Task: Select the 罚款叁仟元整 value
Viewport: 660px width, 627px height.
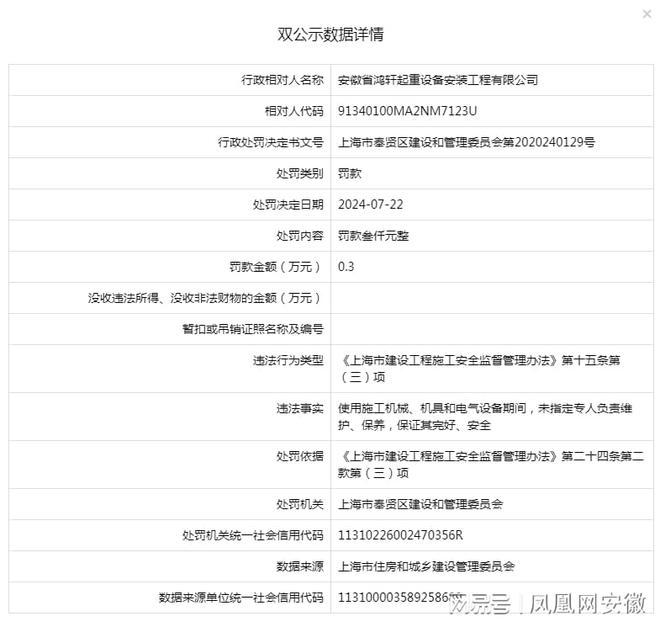Action: point(373,236)
